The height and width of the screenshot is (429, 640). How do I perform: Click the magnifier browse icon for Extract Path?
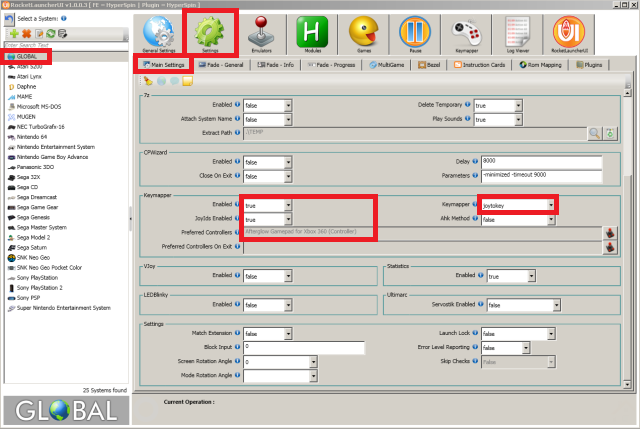point(595,133)
